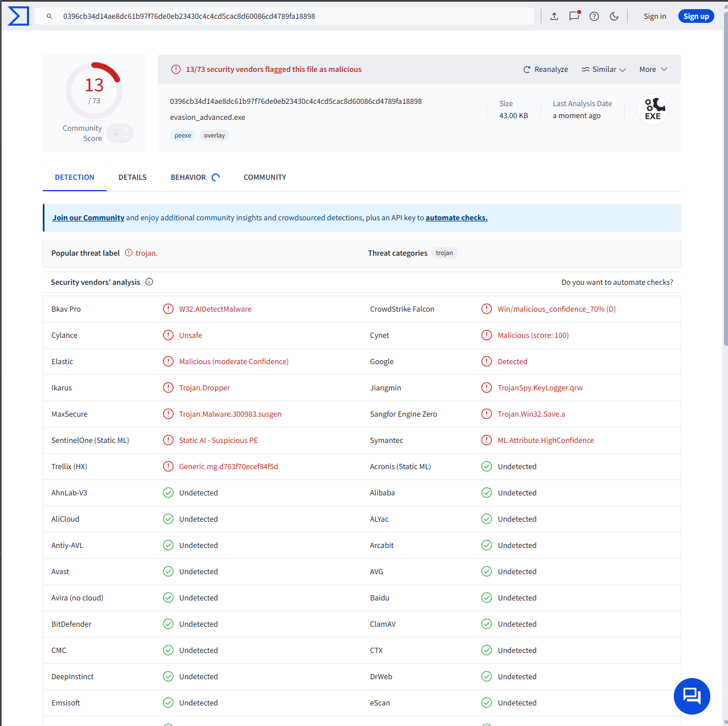Select ML.Attribute.HighConfidence text
This screenshot has width=728, height=726.
click(545, 440)
